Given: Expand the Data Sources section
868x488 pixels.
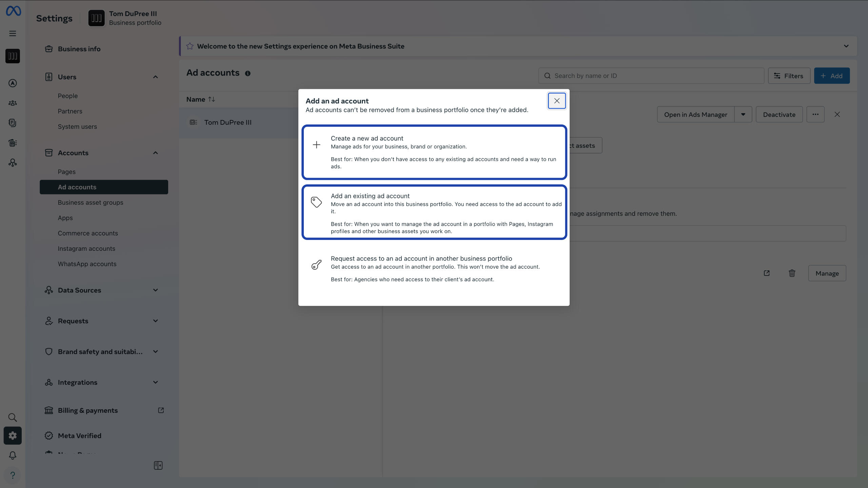Looking at the screenshot, I should pos(155,290).
